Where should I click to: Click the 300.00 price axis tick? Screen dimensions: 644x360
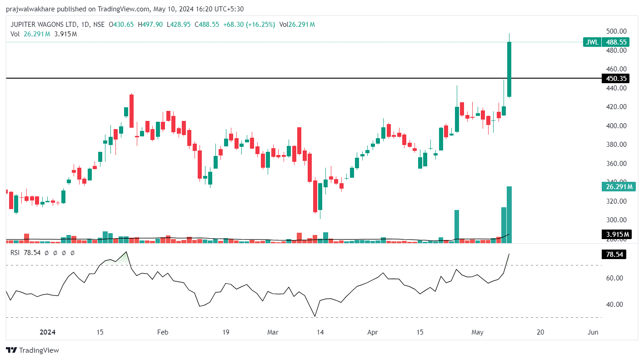coord(616,220)
